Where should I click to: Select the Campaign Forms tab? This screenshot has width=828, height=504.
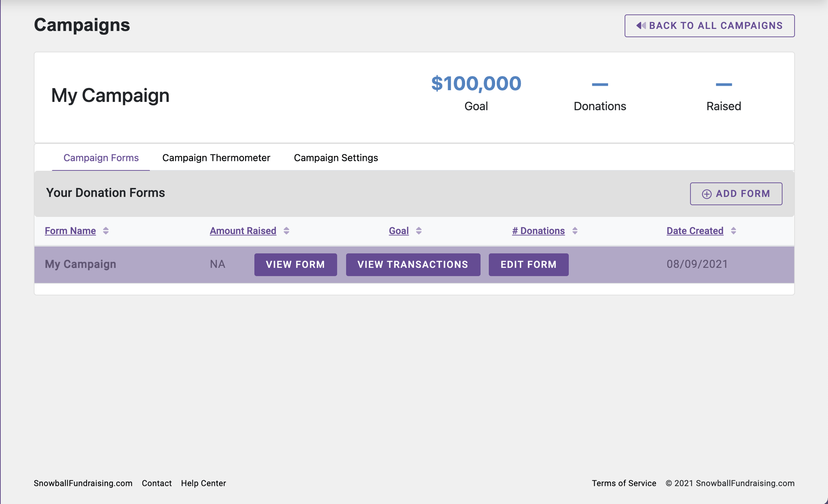(x=100, y=158)
